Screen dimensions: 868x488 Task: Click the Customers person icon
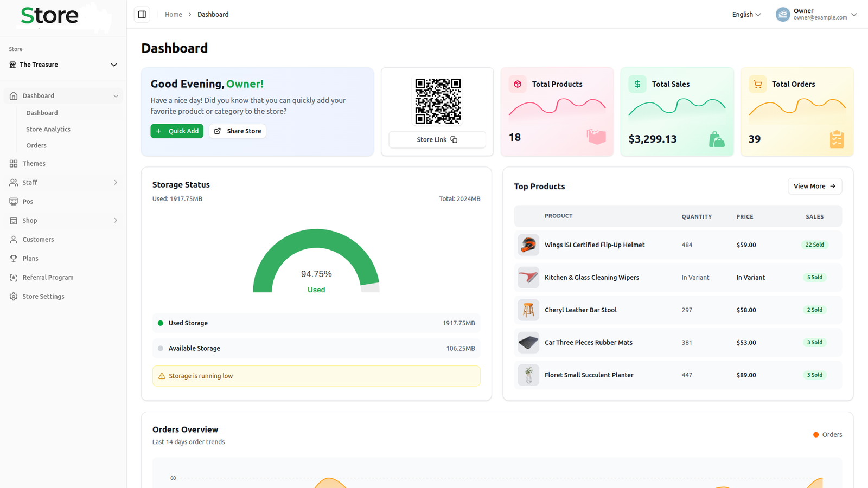(14, 240)
